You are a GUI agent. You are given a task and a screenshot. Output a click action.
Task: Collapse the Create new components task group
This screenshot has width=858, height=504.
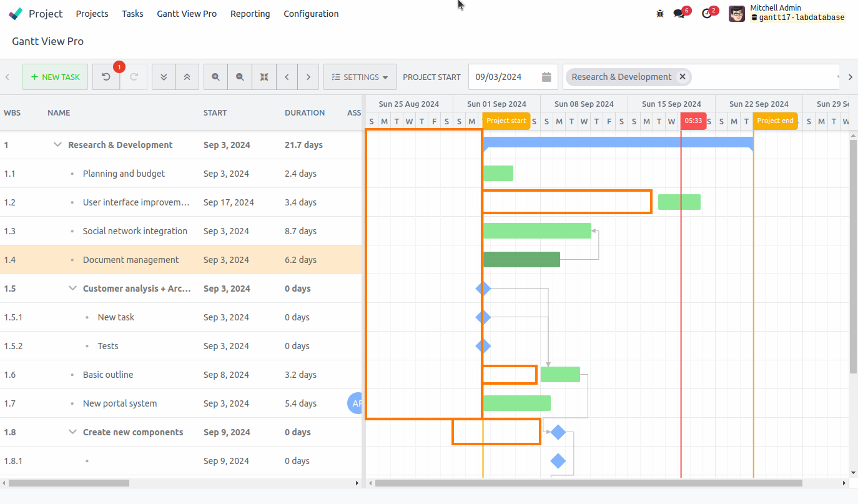(x=72, y=432)
